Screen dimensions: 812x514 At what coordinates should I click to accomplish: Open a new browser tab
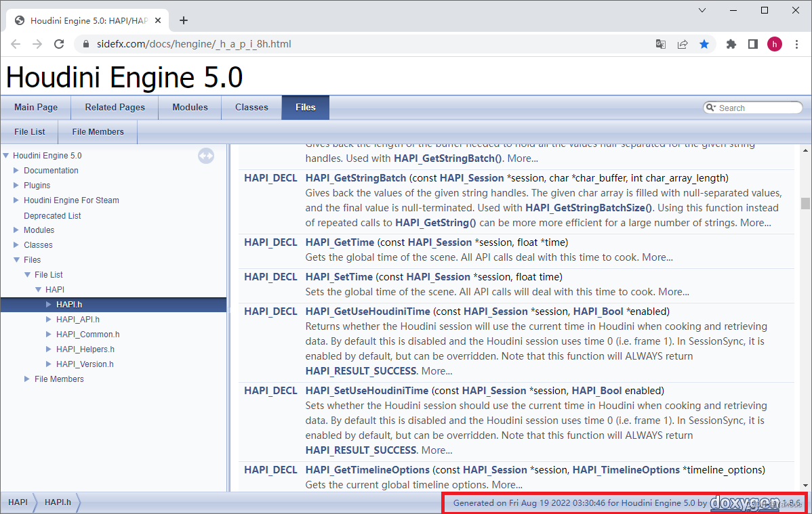point(183,20)
